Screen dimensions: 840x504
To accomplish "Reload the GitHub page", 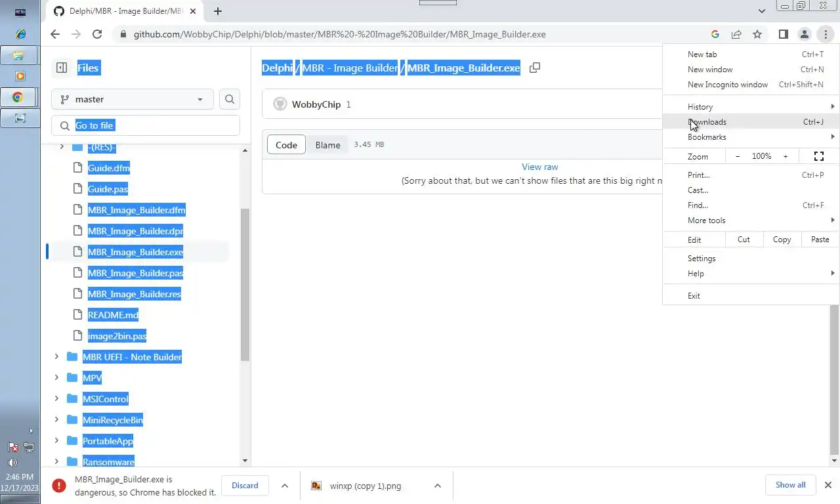I will (97, 34).
